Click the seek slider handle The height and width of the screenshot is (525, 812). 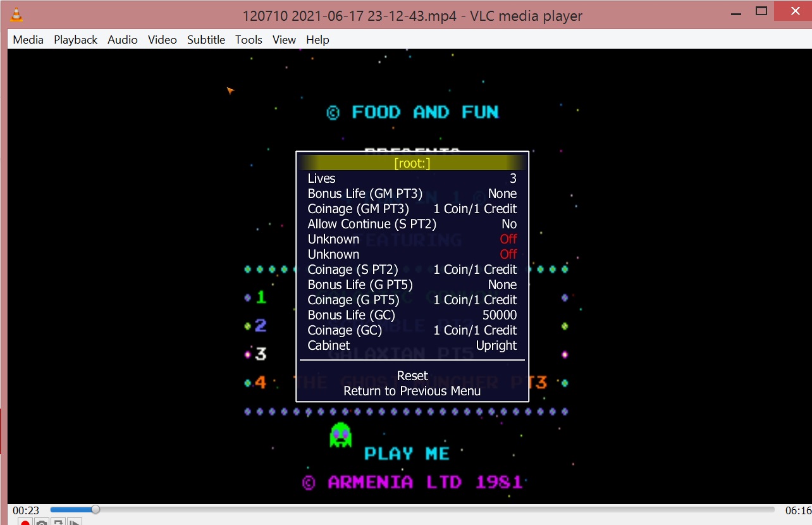click(95, 509)
